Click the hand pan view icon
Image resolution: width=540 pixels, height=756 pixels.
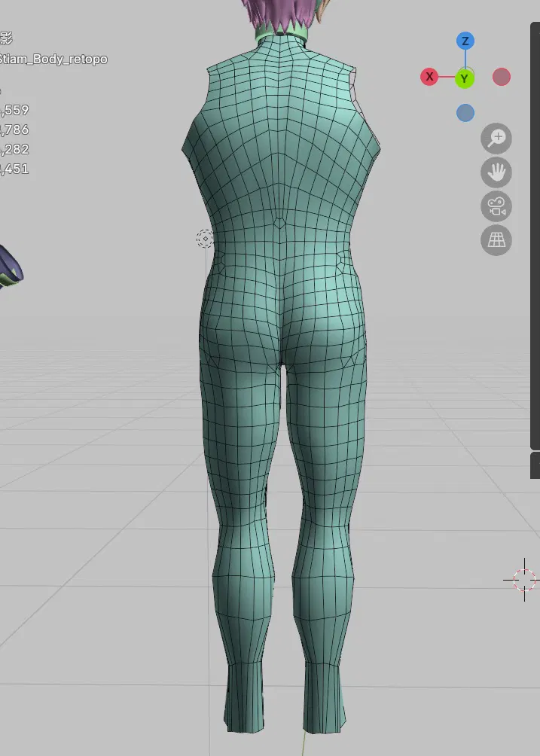(496, 172)
